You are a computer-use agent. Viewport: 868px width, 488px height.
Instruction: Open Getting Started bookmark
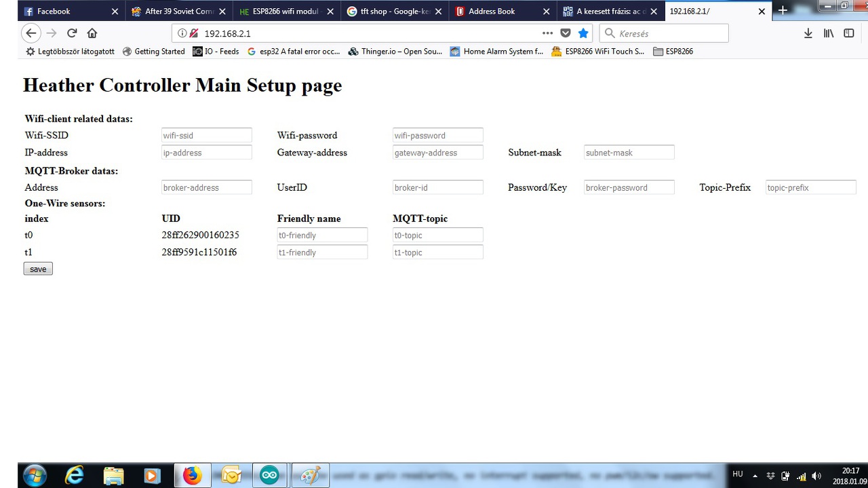point(153,52)
